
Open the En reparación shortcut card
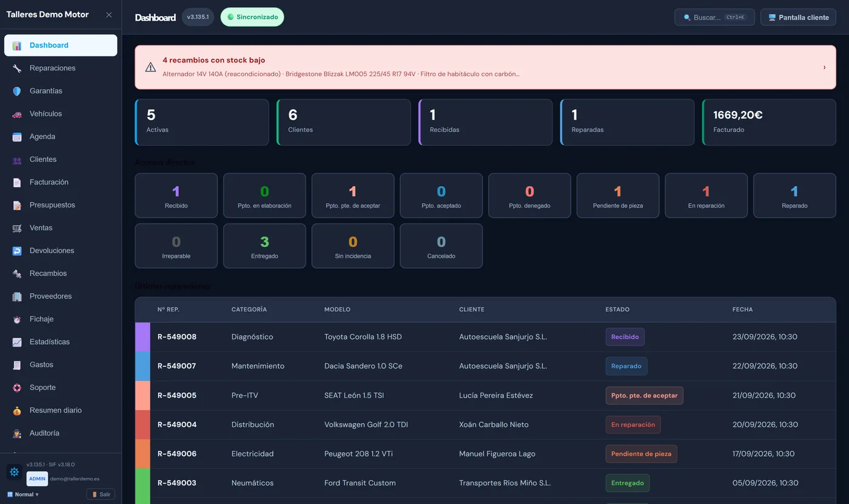pos(706,195)
